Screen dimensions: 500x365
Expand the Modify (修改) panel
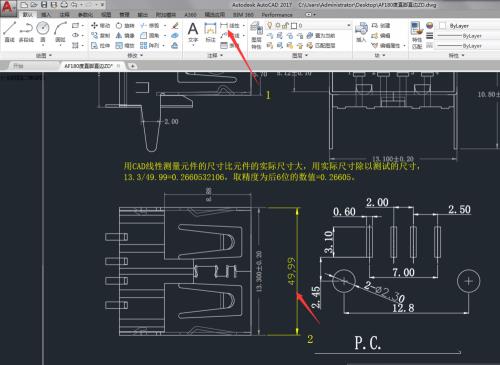coord(135,55)
